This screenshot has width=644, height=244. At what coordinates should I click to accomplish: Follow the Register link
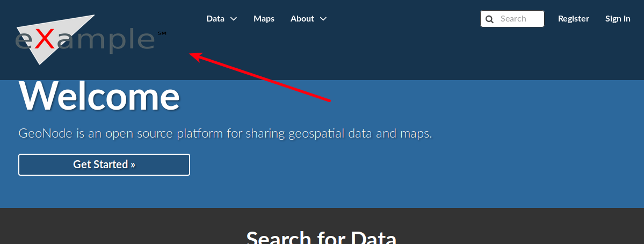(573, 18)
